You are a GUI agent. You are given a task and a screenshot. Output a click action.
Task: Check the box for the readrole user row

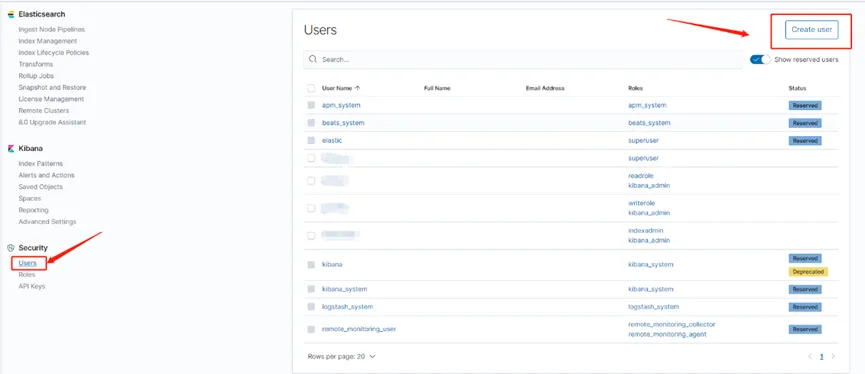(x=311, y=181)
